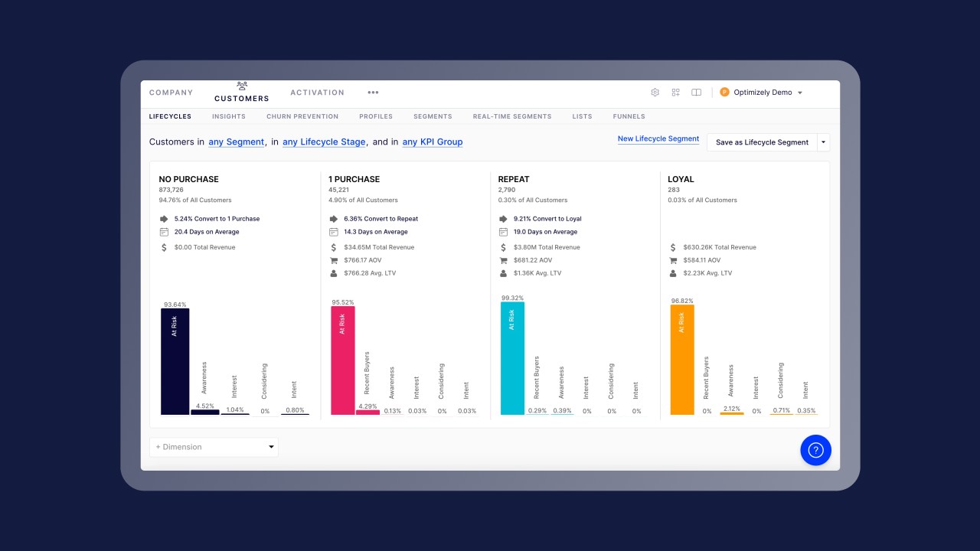Open the book docs icon
Image resolution: width=980 pixels, height=551 pixels.
(696, 93)
